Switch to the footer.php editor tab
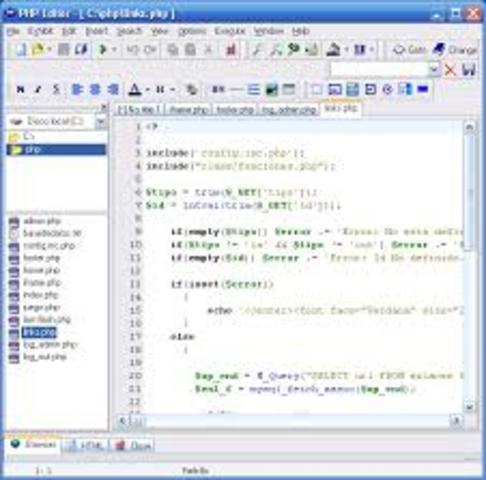The image size is (486, 480). pyautogui.click(x=235, y=109)
